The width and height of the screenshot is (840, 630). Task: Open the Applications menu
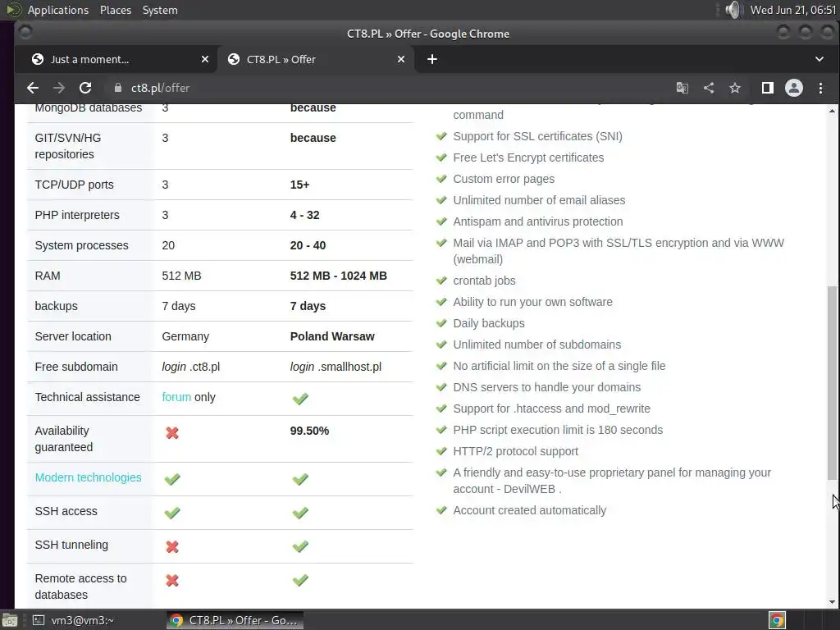click(x=58, y=10)
